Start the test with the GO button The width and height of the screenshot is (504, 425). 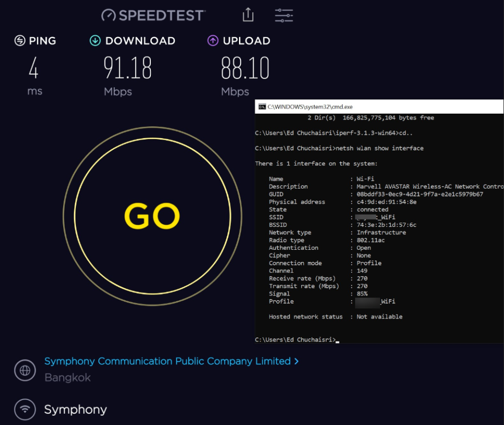coord(152,216)
